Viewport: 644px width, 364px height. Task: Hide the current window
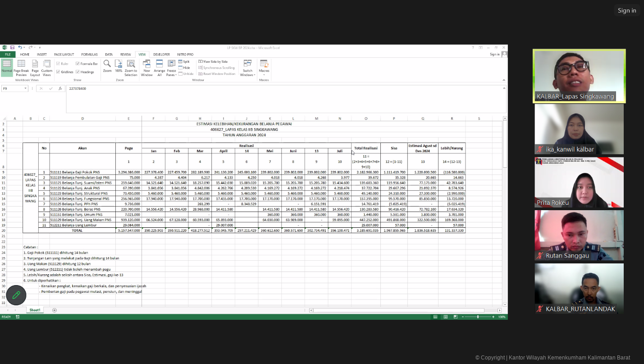click(184, 68)
